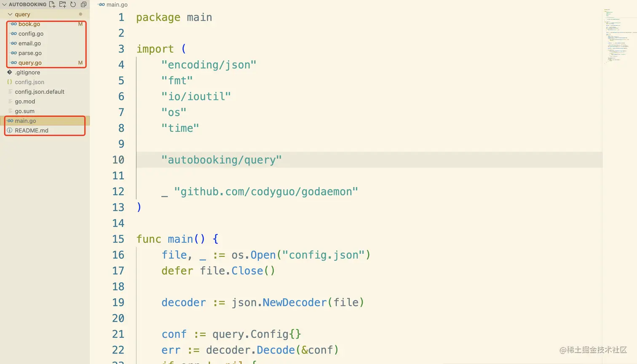The width and height of the screenshot is (637, 364).
Task: Click the New Folder icon in Explorer header
Action: (x=62, y=4)
